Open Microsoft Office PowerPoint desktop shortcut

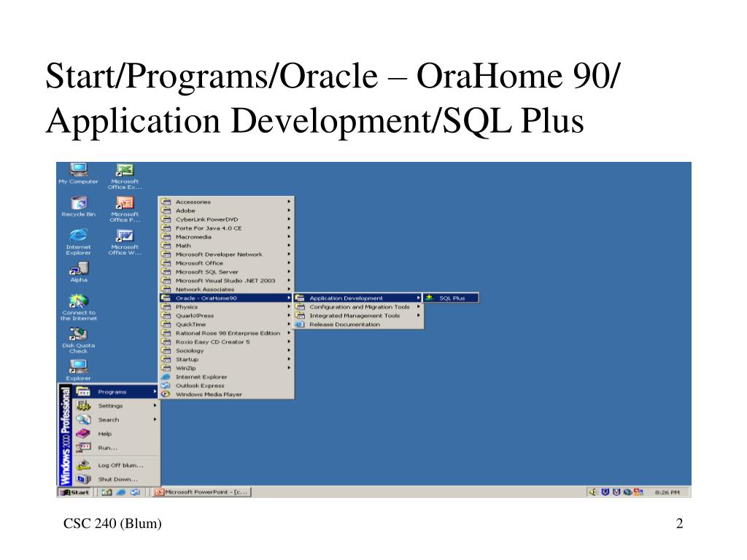pos(125,209)
